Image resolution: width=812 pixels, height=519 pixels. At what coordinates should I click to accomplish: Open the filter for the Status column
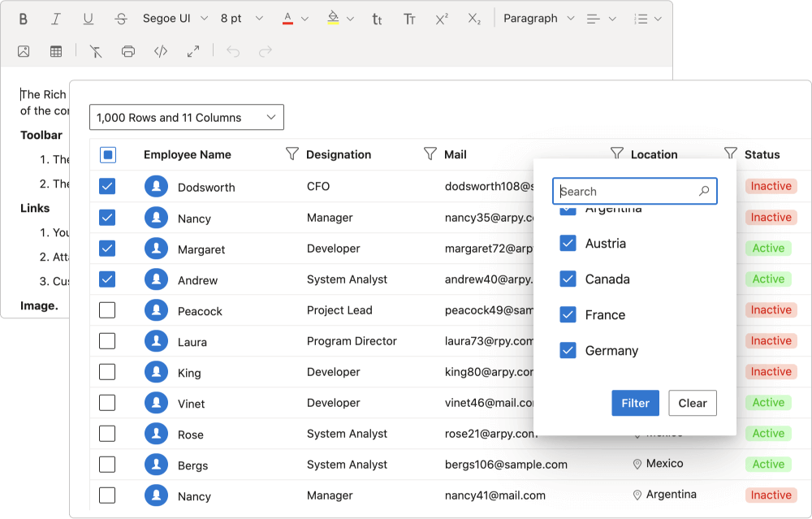728,154
